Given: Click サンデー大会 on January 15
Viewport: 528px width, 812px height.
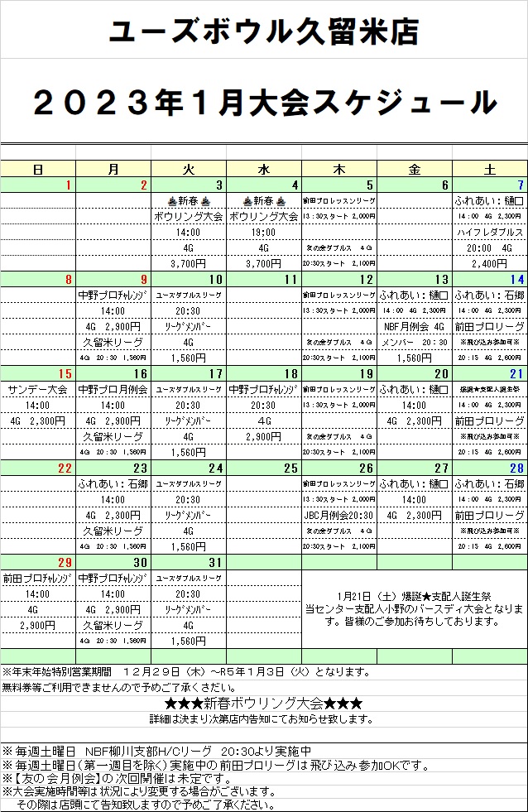Looking at the screenshot, I should (x=38, y=389).
